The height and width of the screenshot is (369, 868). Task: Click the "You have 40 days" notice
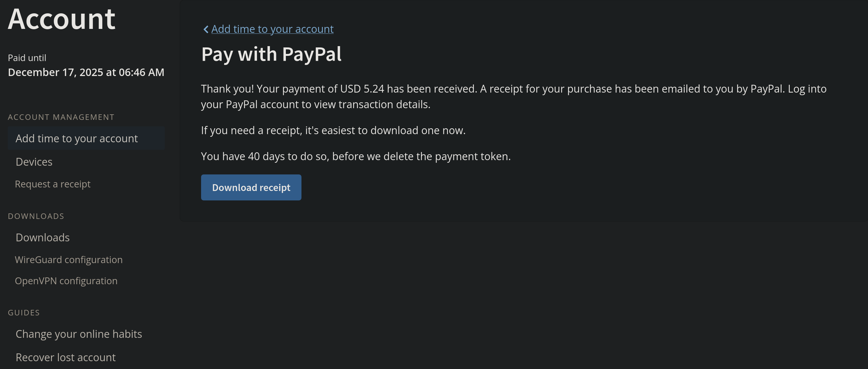pos(356,156)
